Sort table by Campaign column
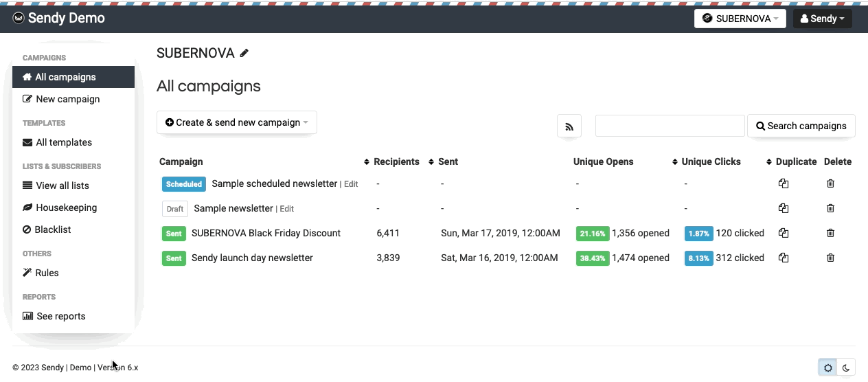868x382 pixels. coord(366,162)
